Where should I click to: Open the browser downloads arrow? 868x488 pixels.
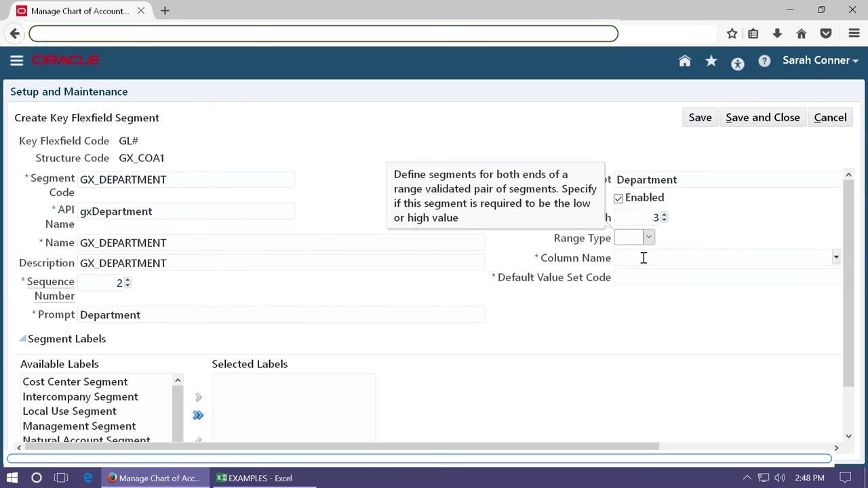pos(777,33)
